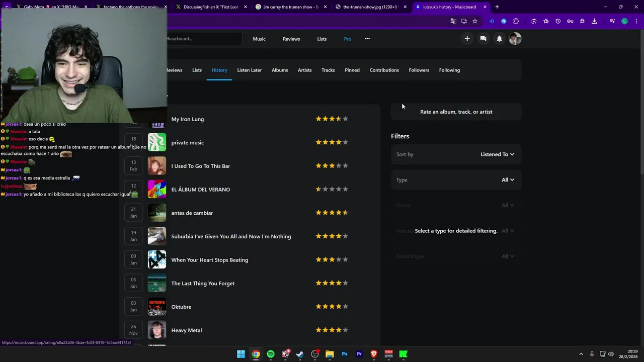
Task: Click the 'antes de cambiar' album cover
Action: coord(157,213)
